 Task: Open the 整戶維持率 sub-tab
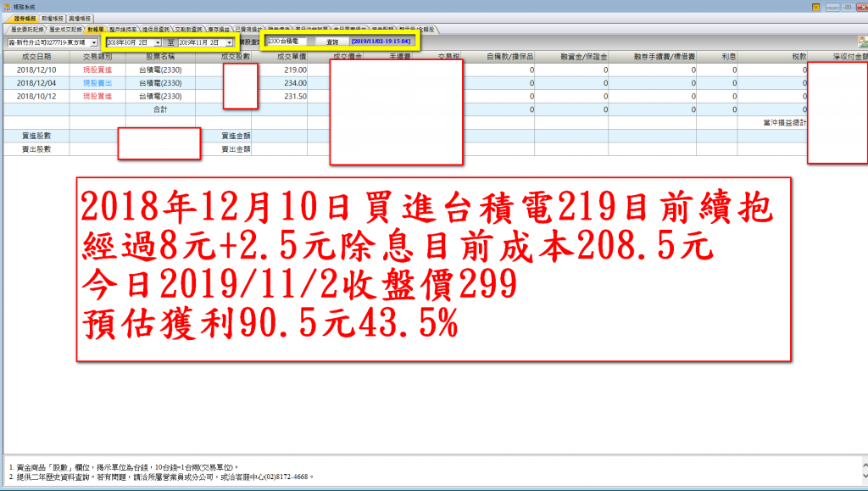click(x=123, y=30)
